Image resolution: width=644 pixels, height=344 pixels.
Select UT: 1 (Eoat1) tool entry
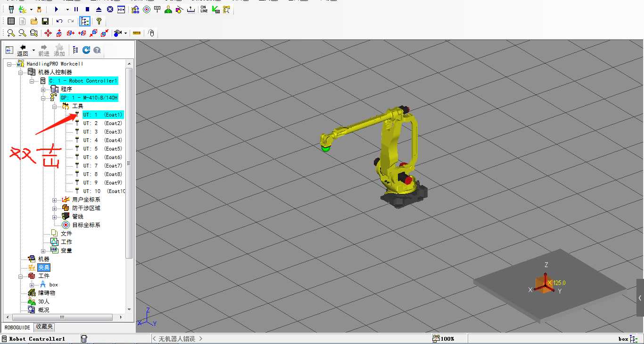tap(103, 115)
